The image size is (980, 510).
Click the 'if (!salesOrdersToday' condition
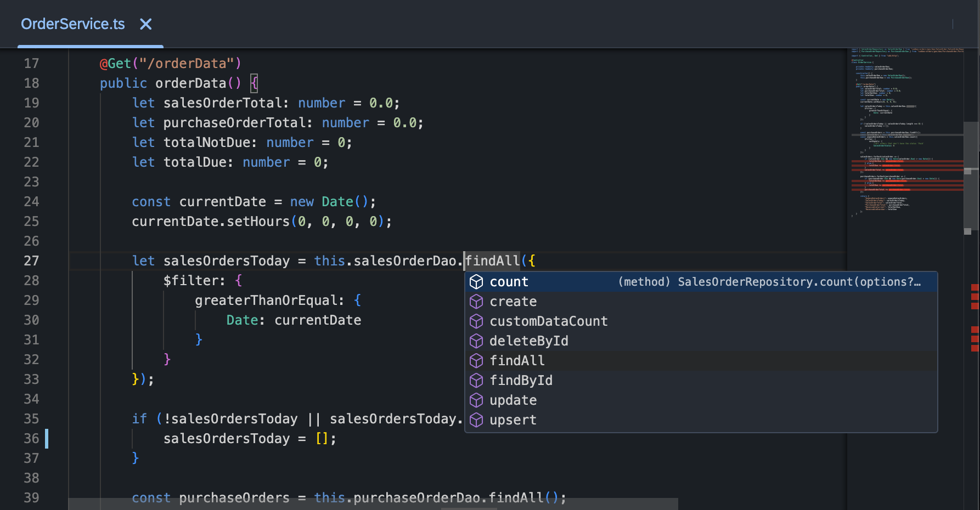pos(215,419)
